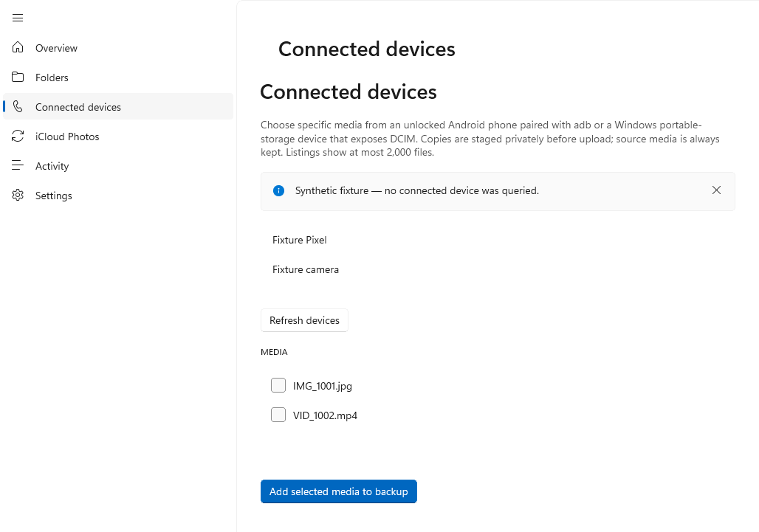The image size is (759, 532).
Task: Dismiss the Synthetic fixture info banner
Action: click(716, 190)
